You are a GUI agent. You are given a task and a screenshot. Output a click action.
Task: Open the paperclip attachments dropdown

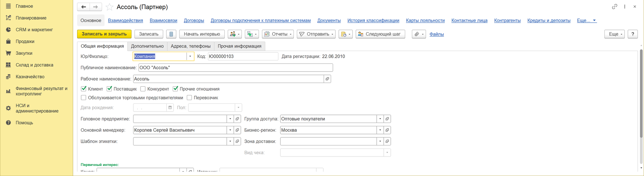[419, 34]
